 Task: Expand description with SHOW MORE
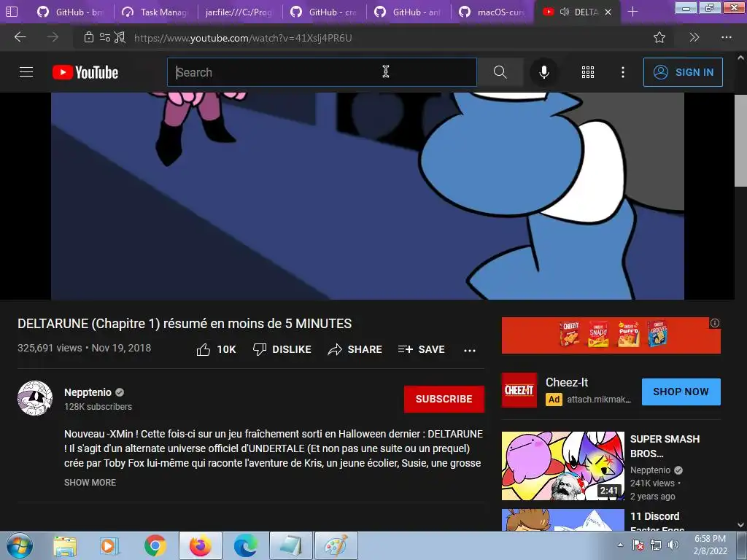click(x=90, y=483)
